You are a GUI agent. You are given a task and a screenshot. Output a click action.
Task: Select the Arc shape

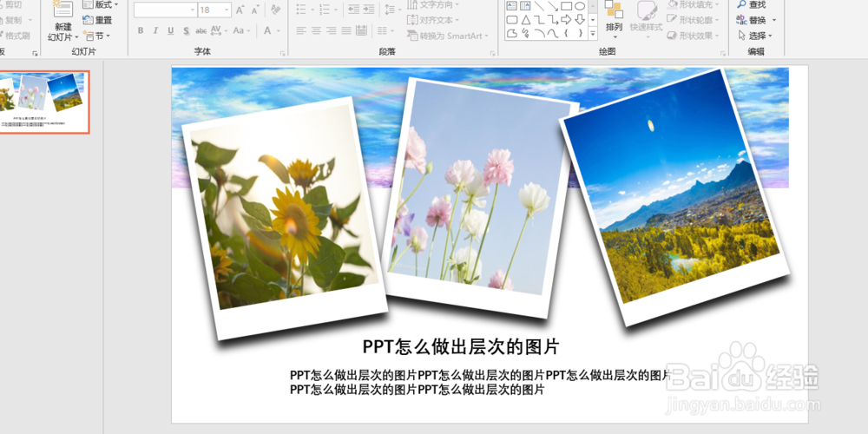coord(539,33)
